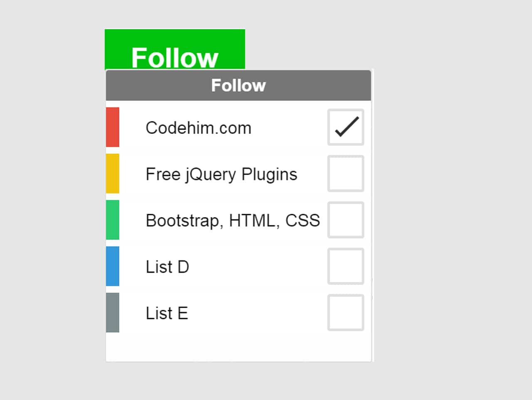The height and width of the screenshot is (400, 532).
Task: Click the gray bar beside List E
Action: click(113, 313)
